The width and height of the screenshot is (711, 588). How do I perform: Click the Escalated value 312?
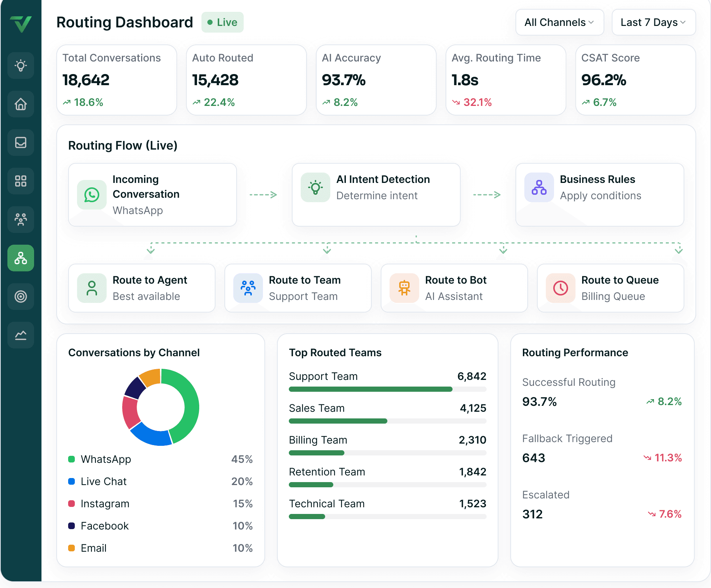click(533, 514)
